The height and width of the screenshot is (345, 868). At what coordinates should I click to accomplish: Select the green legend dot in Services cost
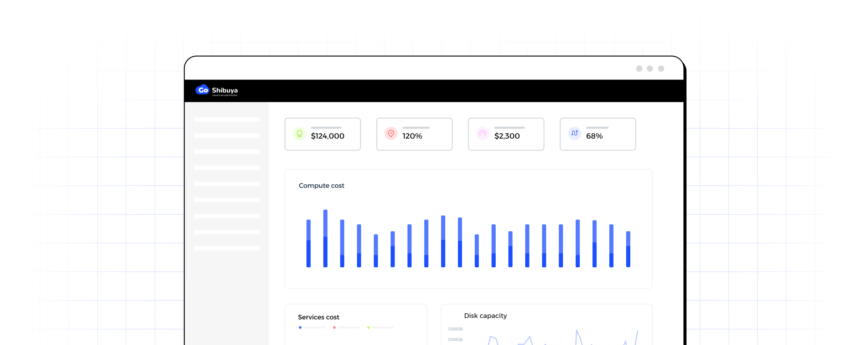click(368, 328)
